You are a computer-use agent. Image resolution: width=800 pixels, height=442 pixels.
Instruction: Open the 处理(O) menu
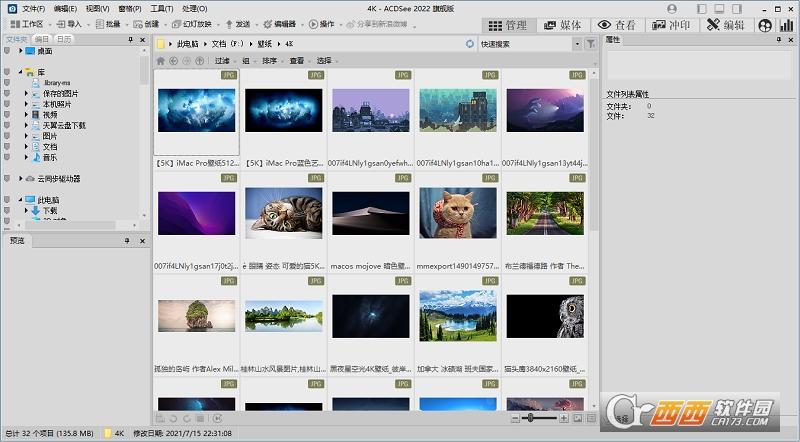tap(194, 9)
